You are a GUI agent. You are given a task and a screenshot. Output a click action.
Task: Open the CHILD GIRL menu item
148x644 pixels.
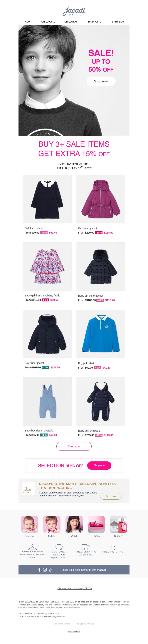click(x=48, y=22)
